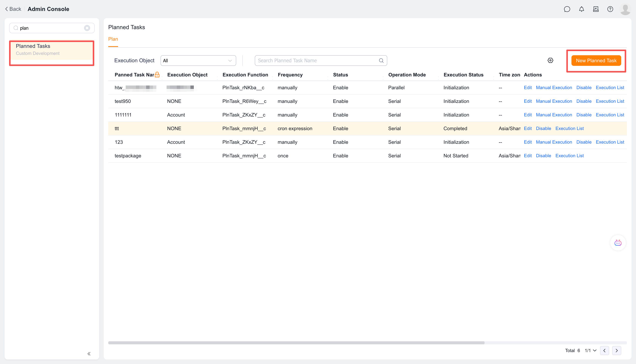This screenshot has width=636, height=364.
Task: Click the PlnTask_R6Wey__c function cell
Action: (x=244, y=101)
